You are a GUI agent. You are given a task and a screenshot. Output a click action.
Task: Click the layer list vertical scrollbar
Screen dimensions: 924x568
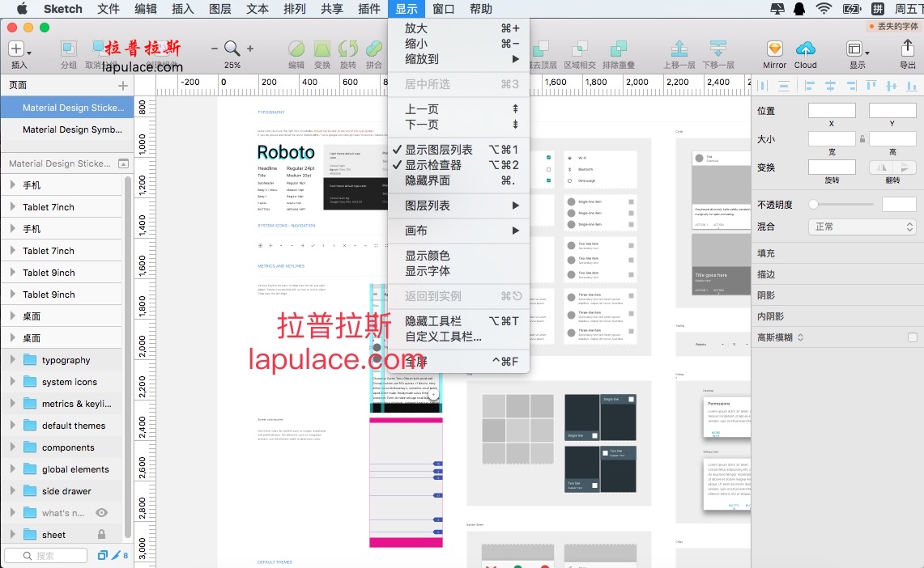click(128, 356)
